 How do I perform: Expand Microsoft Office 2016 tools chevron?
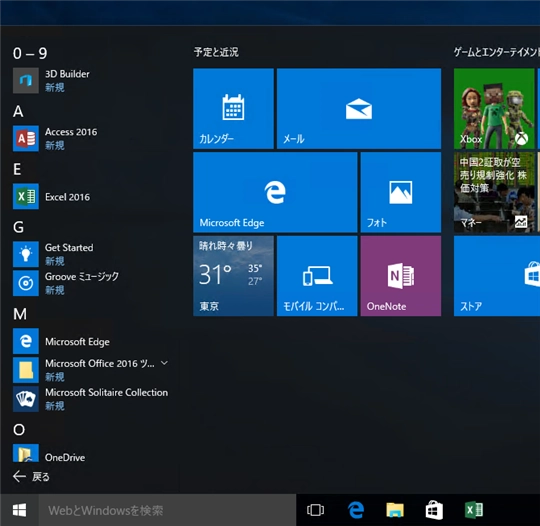click(165, 363)
